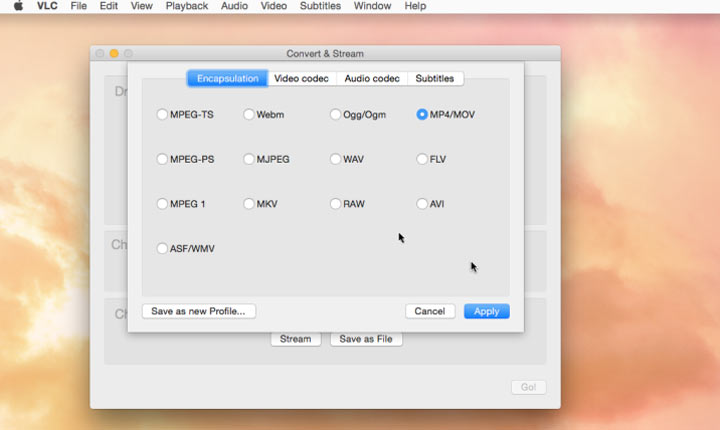Choose MPEG-PS encapsulation
This screenshot has width=720, height=430.
click(162, 159)
